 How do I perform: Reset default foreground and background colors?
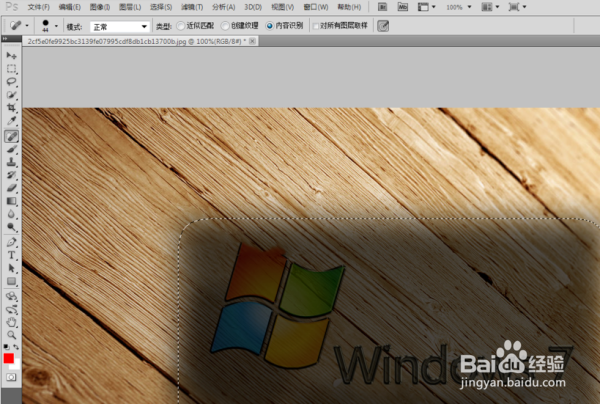pos(7,347)
